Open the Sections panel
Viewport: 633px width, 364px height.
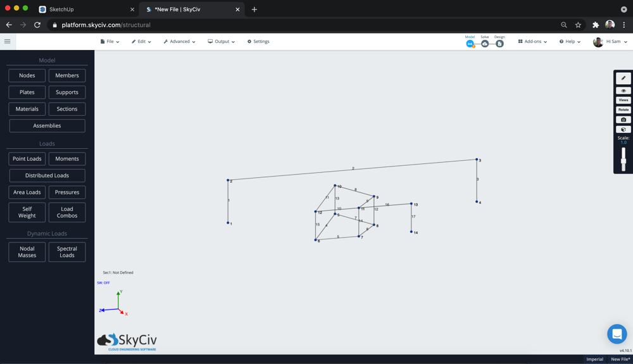pyautogui.click(x=67, y=109)
